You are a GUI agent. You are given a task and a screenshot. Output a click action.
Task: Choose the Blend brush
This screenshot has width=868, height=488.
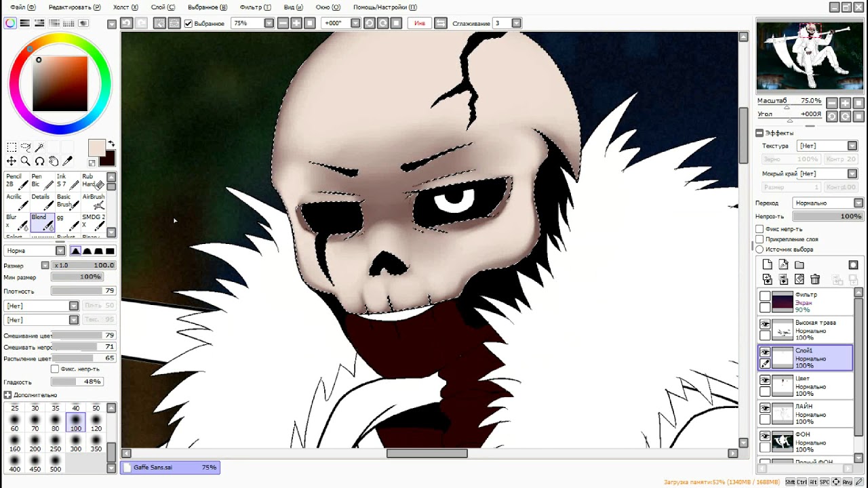[x=42, y=222]
